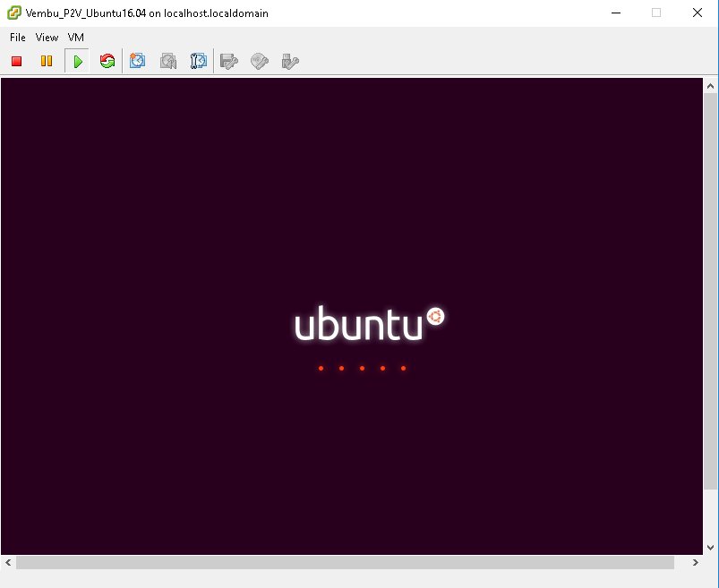Click the horizontal scrollbar right arrow
This screenshot has width=719, height=588.
tap(695, 562)
